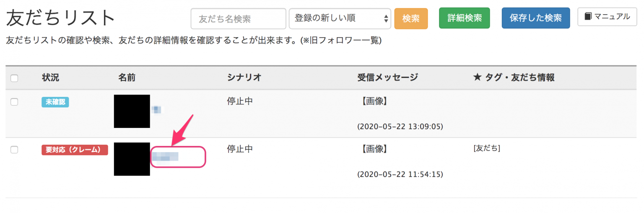Image resolution: width=644 pixels, height=213 pixels.
Task: Open the black avatar of the 要対応 friend
Action: (132, 159)
